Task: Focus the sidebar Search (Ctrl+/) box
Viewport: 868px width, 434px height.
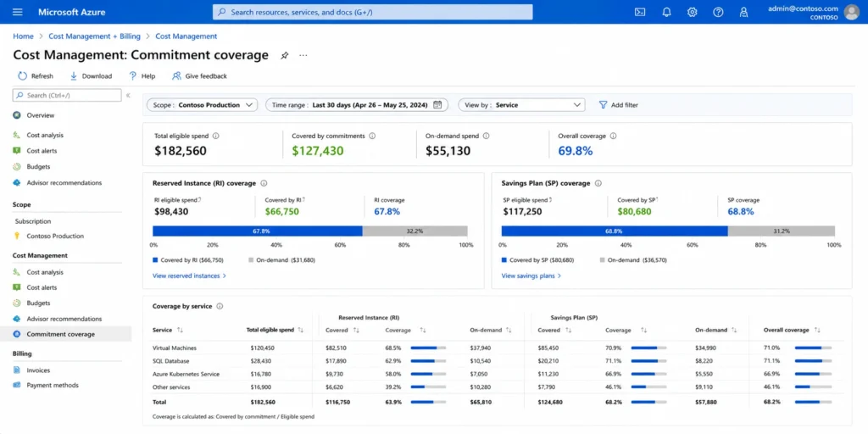Action: 67,95
